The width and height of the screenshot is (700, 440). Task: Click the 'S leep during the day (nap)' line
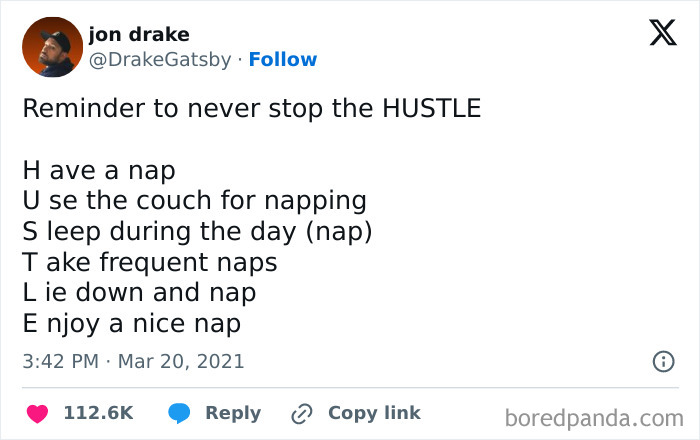[x=197, y=231]
